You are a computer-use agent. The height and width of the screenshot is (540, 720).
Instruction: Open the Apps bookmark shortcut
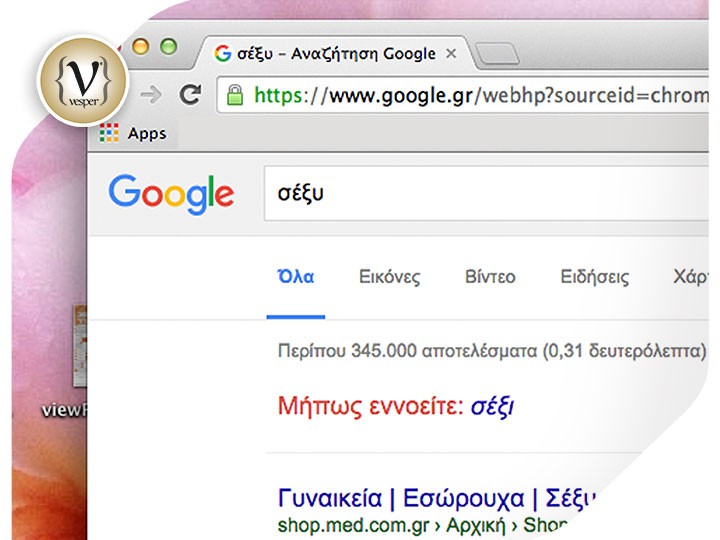(x=133, y=133)
